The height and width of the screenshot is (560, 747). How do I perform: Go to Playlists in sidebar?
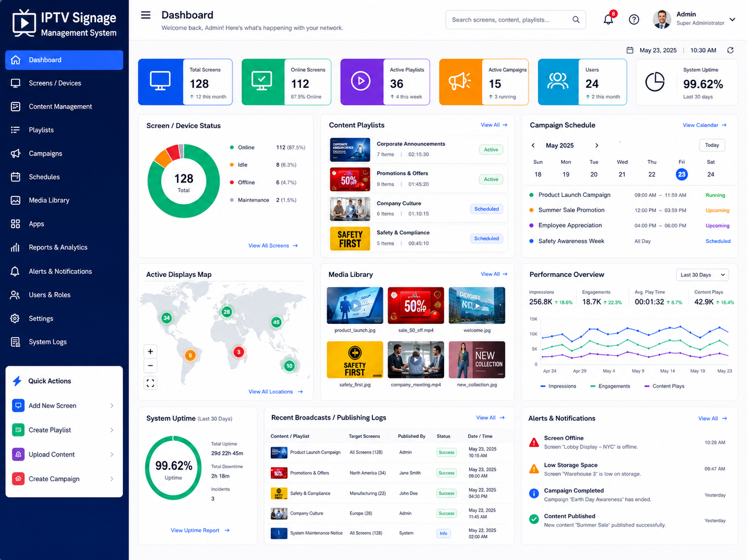click(64, 130)
